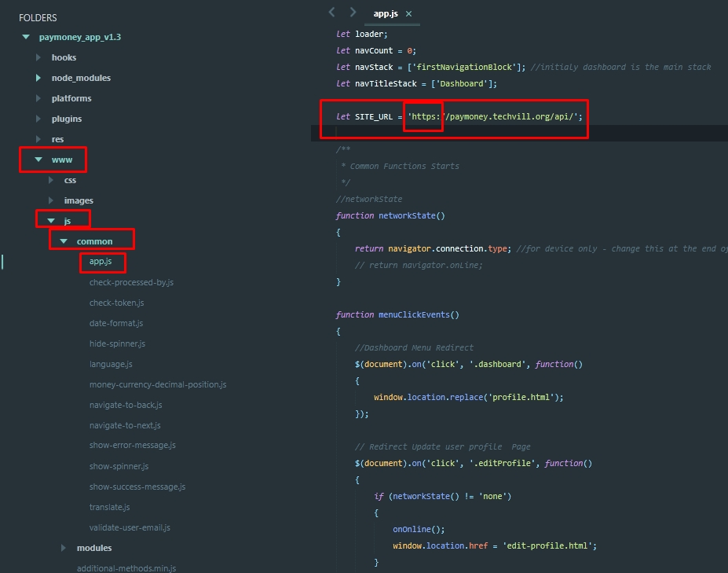The height and width of the screenshot is (573, 728).
Task: Collapse the paymoney_app_v1.3 root folder
Action: (x=26, y=37)
